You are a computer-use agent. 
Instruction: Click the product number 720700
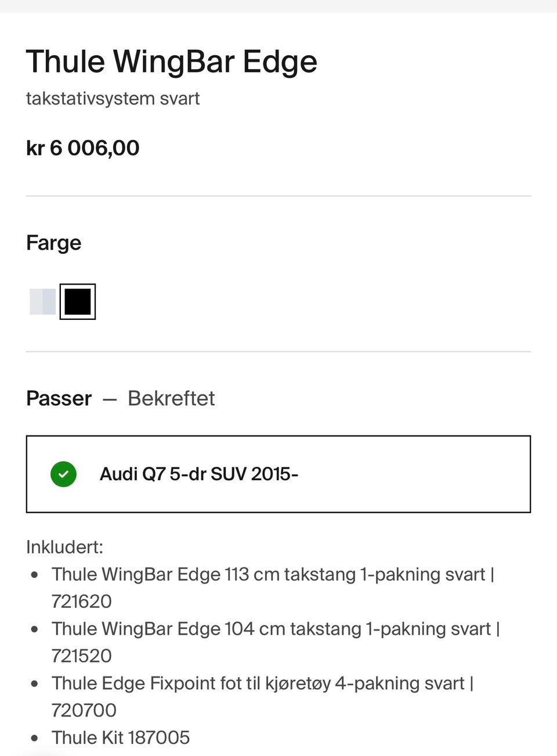(x=84, y=710)
